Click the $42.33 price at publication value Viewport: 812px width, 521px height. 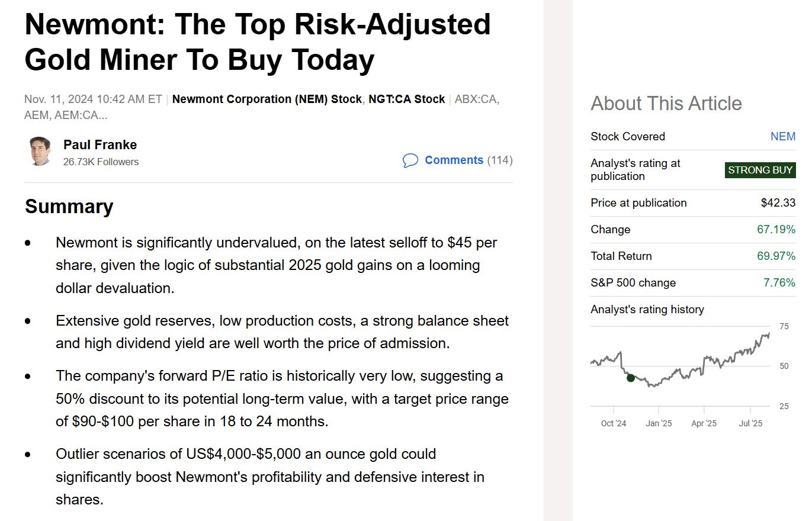tap(778, 202)
